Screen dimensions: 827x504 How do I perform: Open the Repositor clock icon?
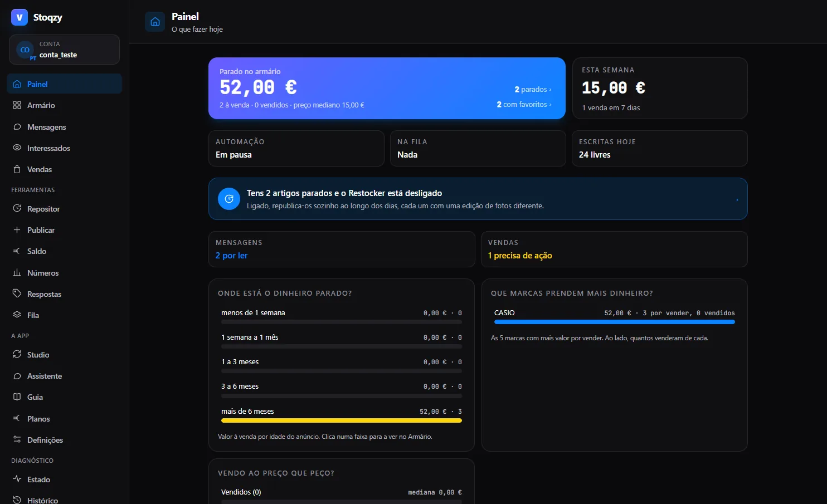point(17,209)
